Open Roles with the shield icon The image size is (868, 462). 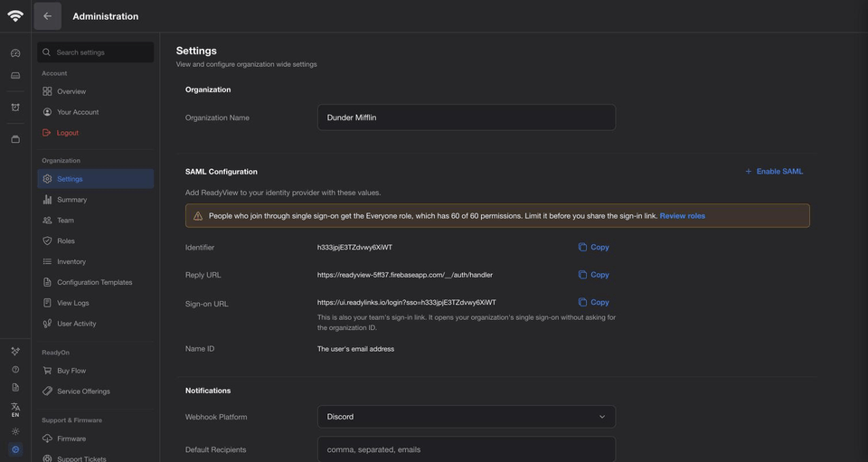(x=95, y=240)
